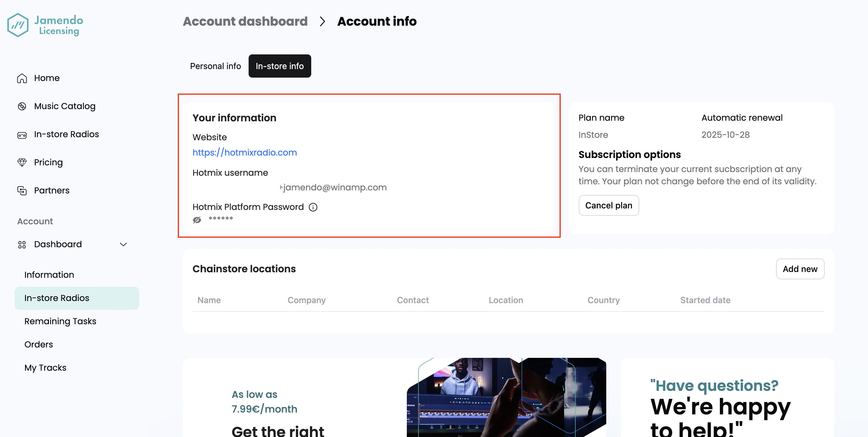Click the Jamendo Licensing logo
Screen dimensions: 868x437
[45, 25]
